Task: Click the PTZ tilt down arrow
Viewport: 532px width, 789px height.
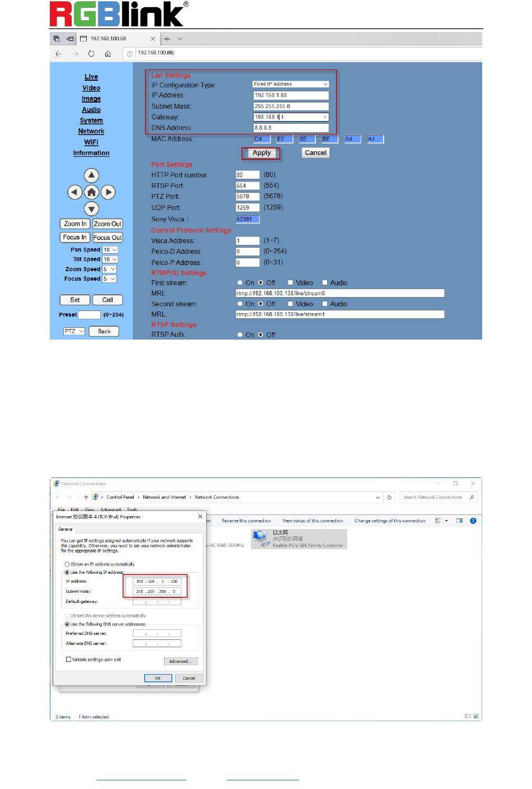Action: click(91, 209)
